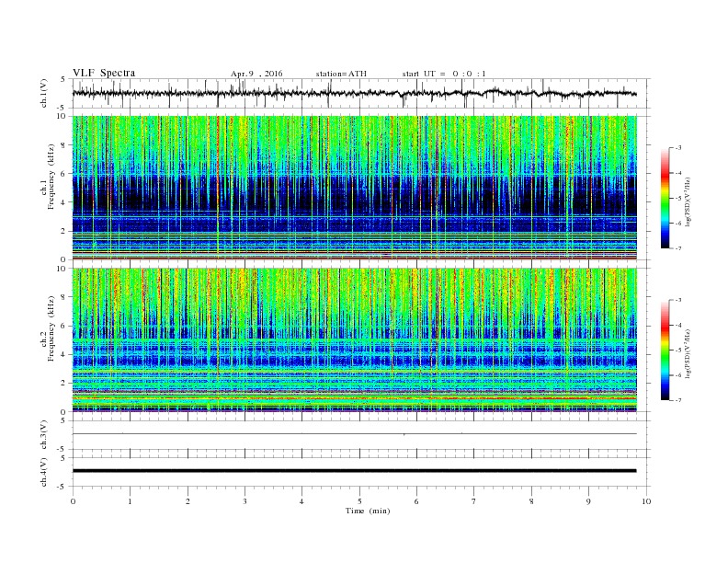Click the thin ch.3 voltage trace
The image size is (728, 563).
coord(355,434)
